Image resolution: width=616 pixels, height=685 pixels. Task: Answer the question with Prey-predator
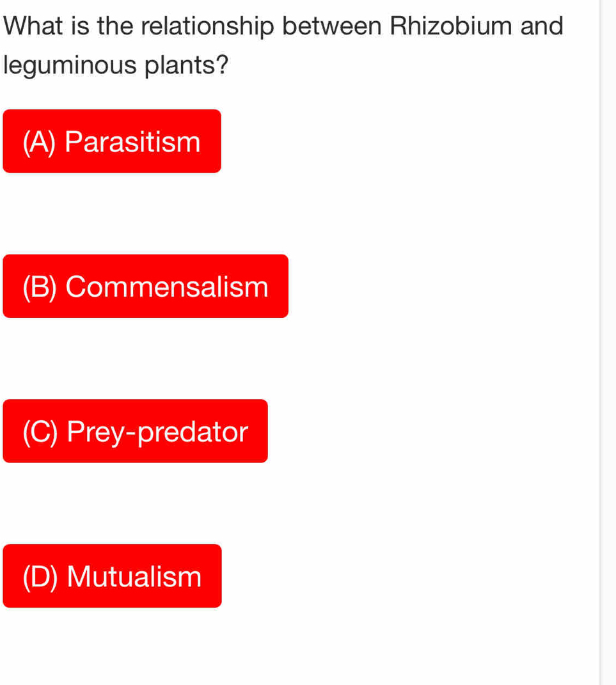pos(135,431)
